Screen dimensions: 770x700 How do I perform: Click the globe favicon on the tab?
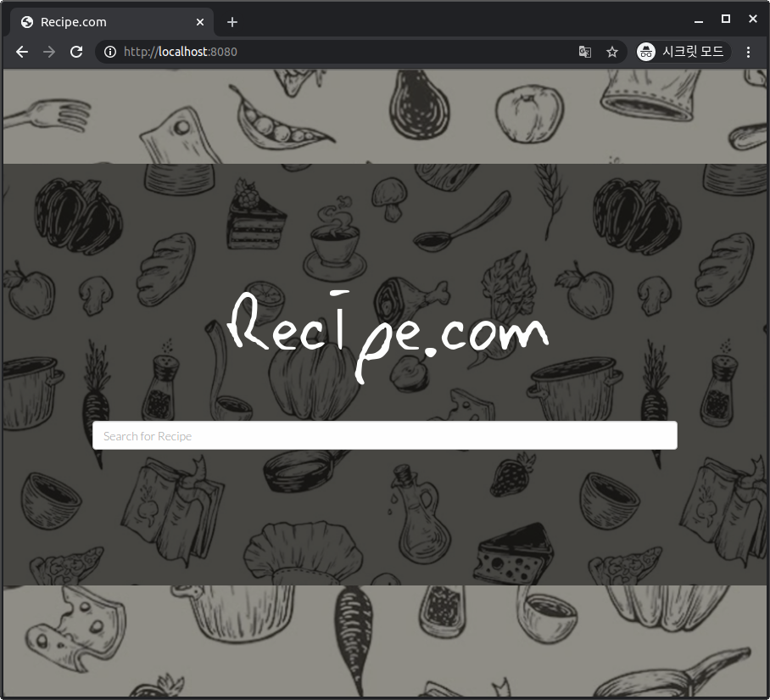[27, 22]
